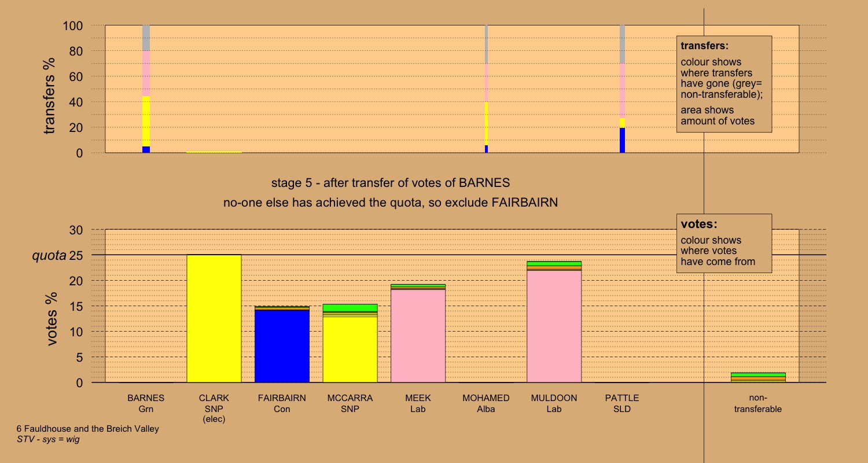The image size is (868, 463).
Task: Select MCCARRA's yellow votes bar
Action: tap(350, 350)
